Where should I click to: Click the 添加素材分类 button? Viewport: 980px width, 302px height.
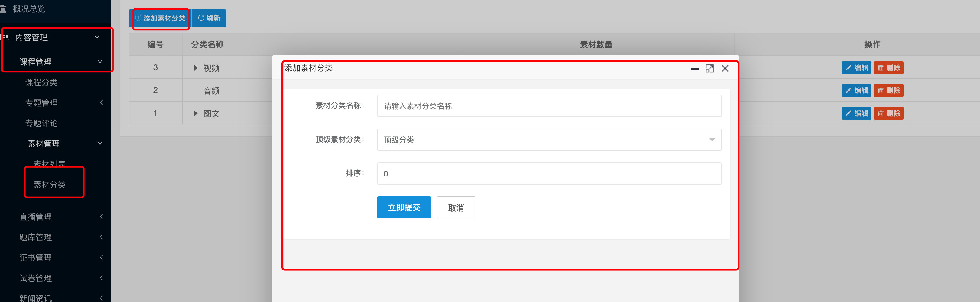(160, 18)
